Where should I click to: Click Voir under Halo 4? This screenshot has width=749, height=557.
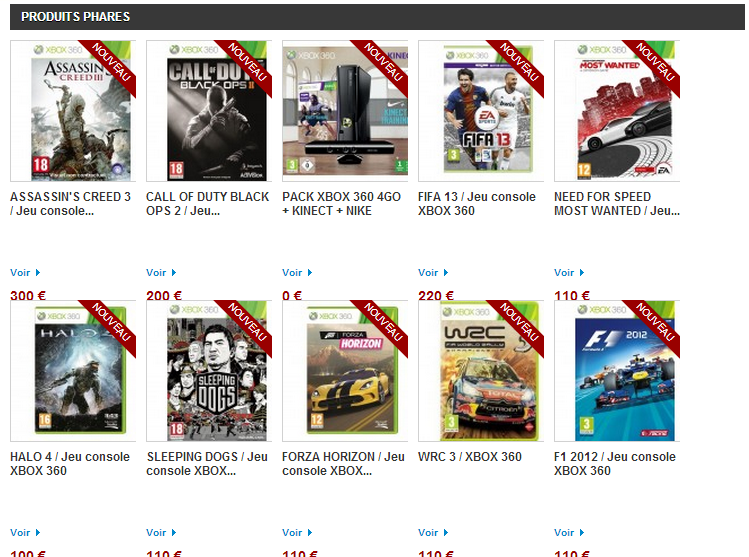(25, 533)
